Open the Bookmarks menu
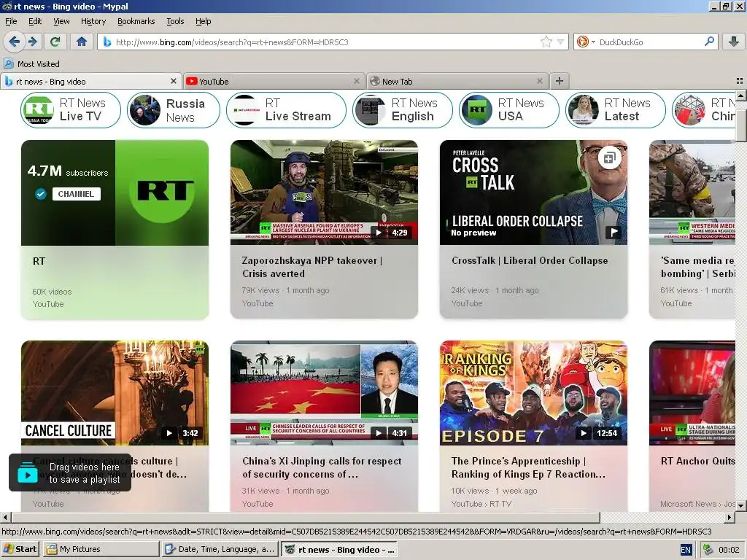The height and width of the screenshot is (560, 747). point(136,21)
